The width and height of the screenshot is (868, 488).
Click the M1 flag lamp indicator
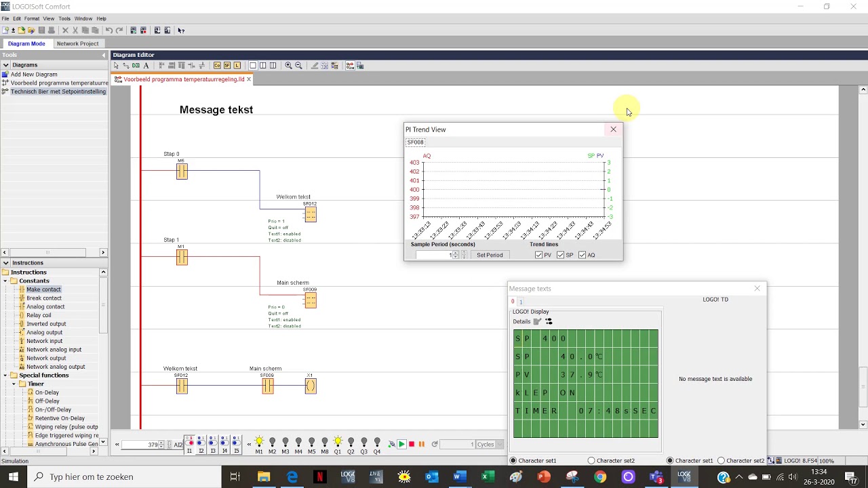[x=259, y=442]
